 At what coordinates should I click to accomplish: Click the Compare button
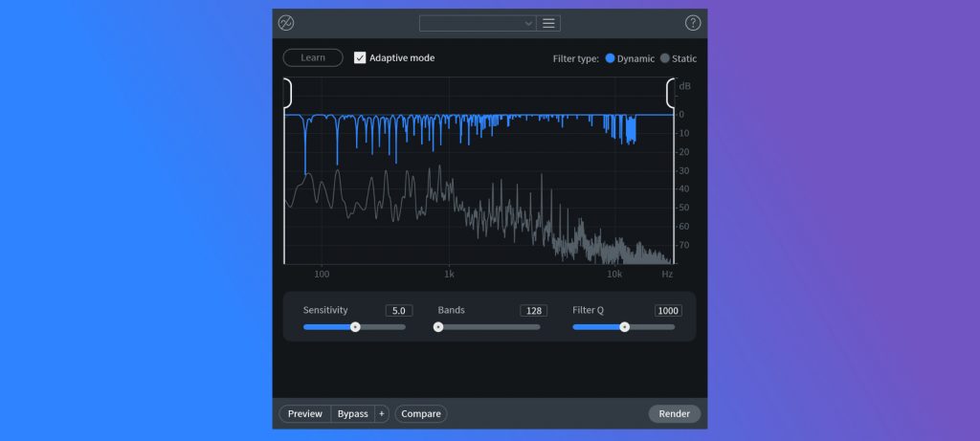(x=421, y=413)
